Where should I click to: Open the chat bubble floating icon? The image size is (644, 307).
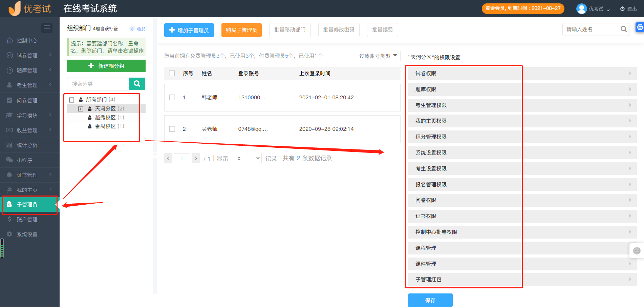(637, 251)
